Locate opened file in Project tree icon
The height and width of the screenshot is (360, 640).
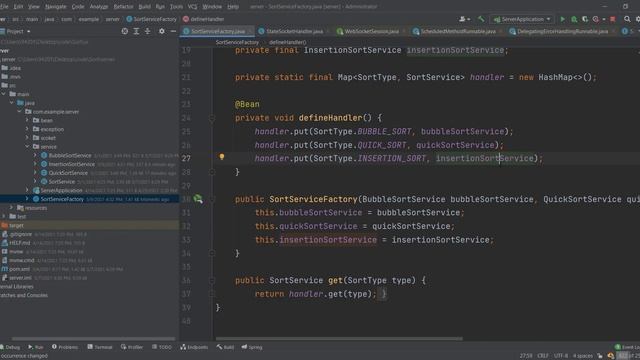pyautogui.click(x=124, y=31)
